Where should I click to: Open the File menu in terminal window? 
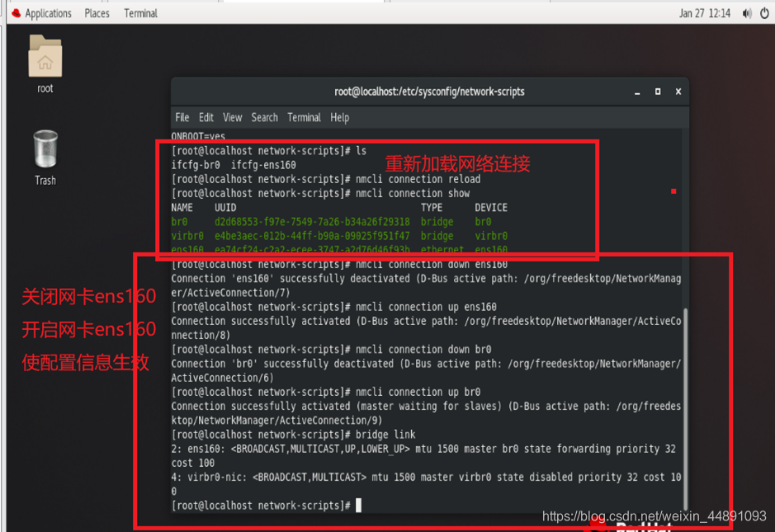tap(182, 118)
